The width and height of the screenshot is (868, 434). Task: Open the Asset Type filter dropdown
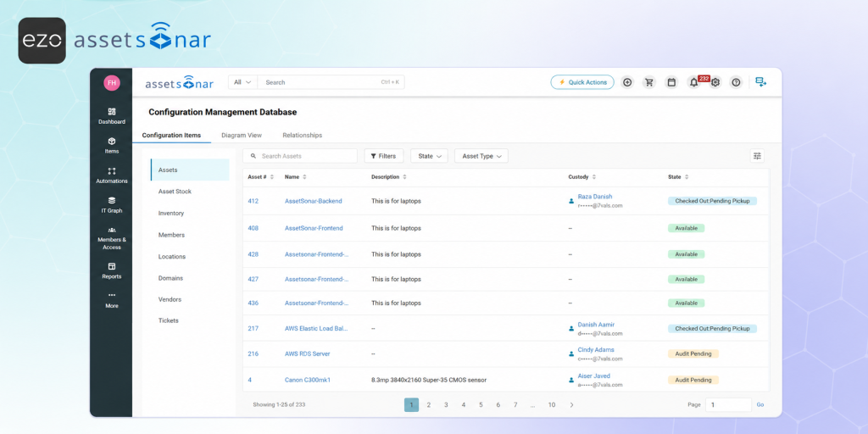(x=481, y=156)
